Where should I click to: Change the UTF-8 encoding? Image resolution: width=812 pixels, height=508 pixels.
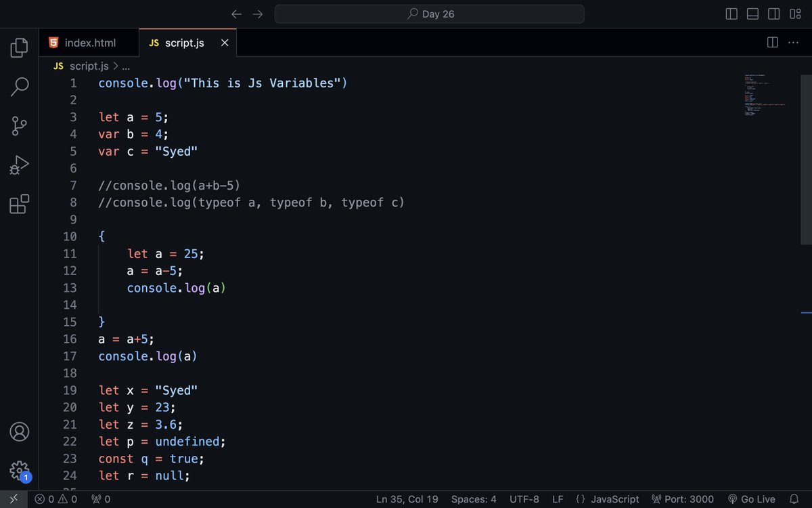(524, 499)
